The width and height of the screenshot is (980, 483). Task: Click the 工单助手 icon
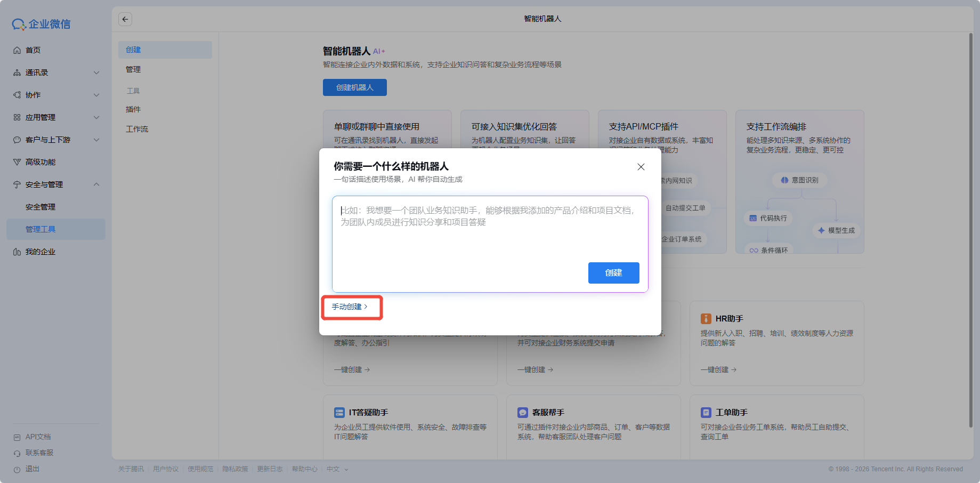[x=706, y=413]
